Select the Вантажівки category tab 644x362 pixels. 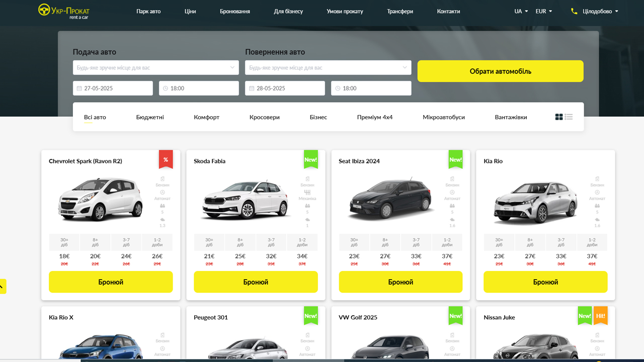(x=511, y=117)
